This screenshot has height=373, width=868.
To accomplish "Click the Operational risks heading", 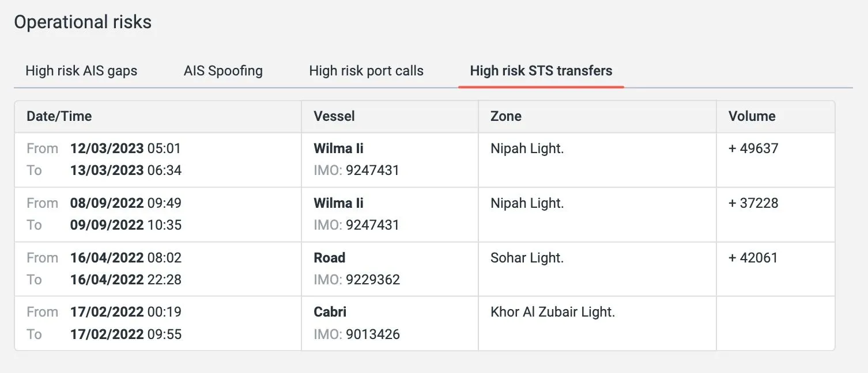I will (x=82, y=22).
